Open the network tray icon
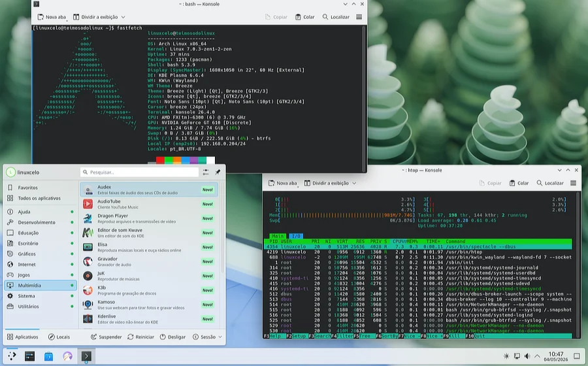This screenshot has height=366, width=588. click(x=517, y=356)
